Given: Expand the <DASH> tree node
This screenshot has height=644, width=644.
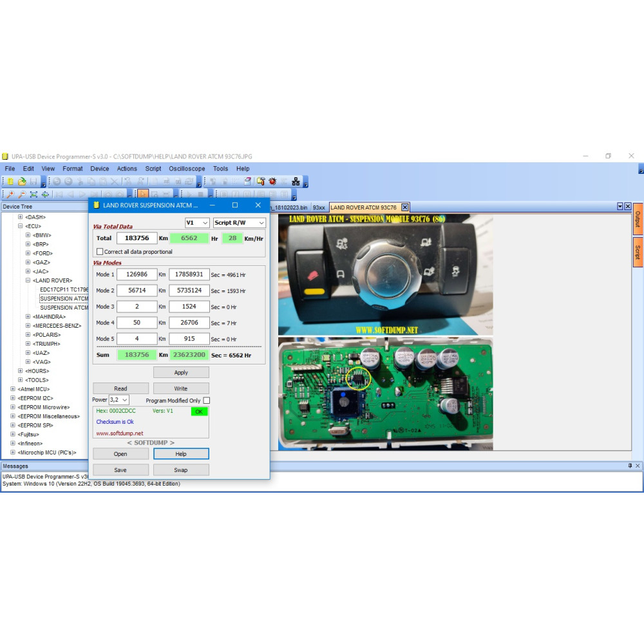Looking at the screenshot, I should click(x=20, y=217).
